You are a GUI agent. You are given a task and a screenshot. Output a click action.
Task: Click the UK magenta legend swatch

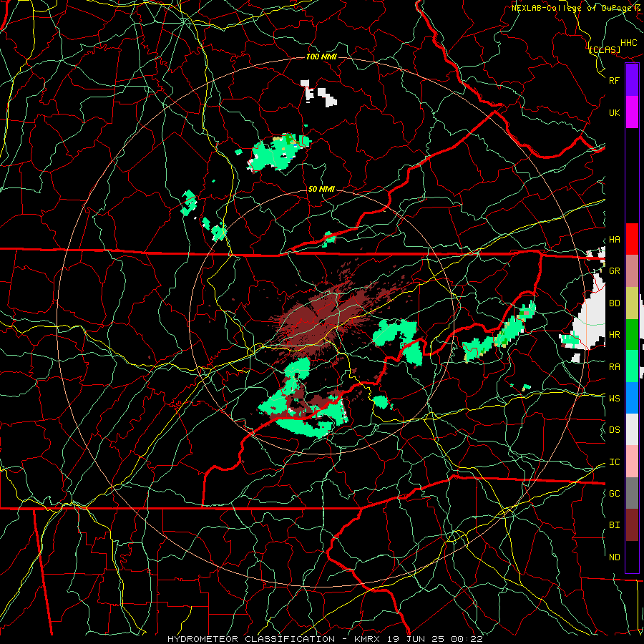pos(632,112)
